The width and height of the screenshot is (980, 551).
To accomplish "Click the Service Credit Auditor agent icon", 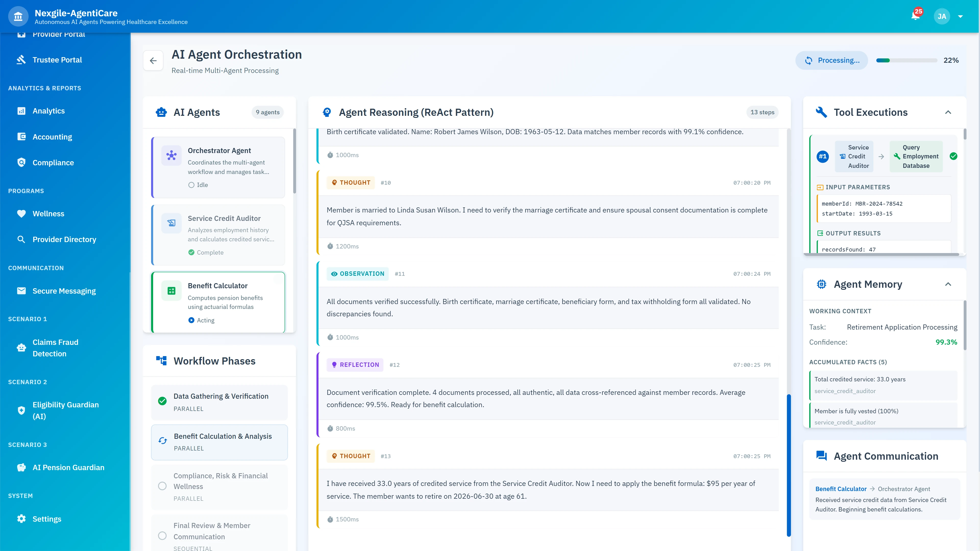I will click(171, 223).
